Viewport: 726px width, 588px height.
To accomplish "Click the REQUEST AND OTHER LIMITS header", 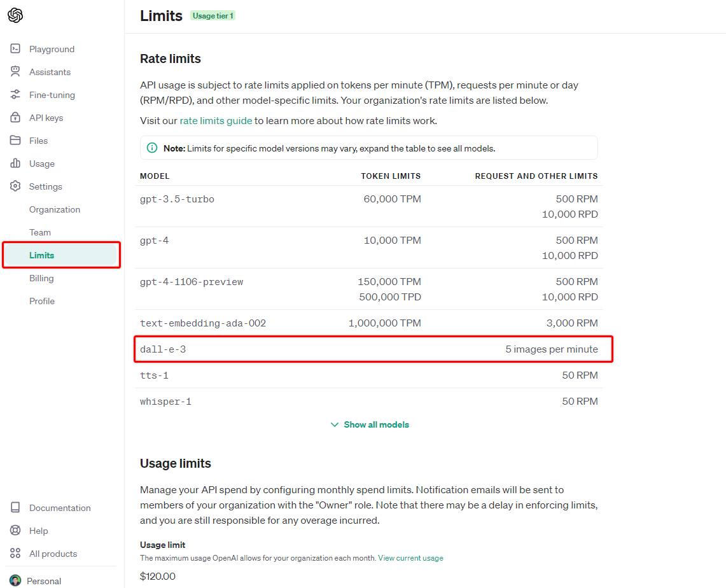I will 536,176.
